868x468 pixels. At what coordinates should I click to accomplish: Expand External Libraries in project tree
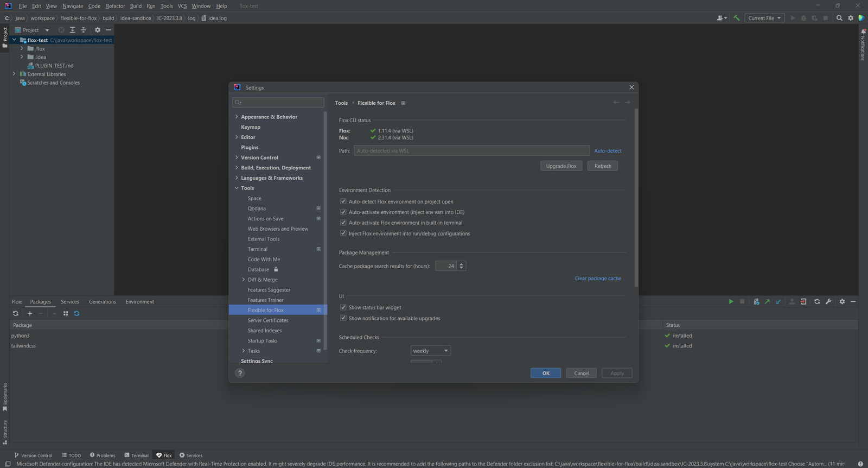(14, 74)
